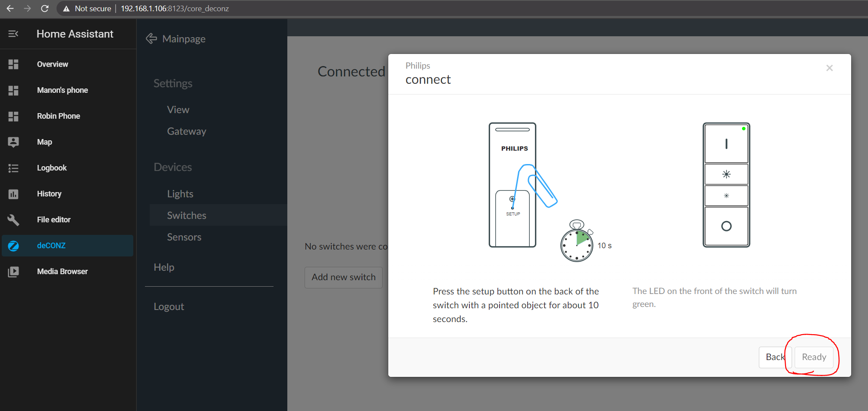Click the 'connect' dialog title

point(428,79)
